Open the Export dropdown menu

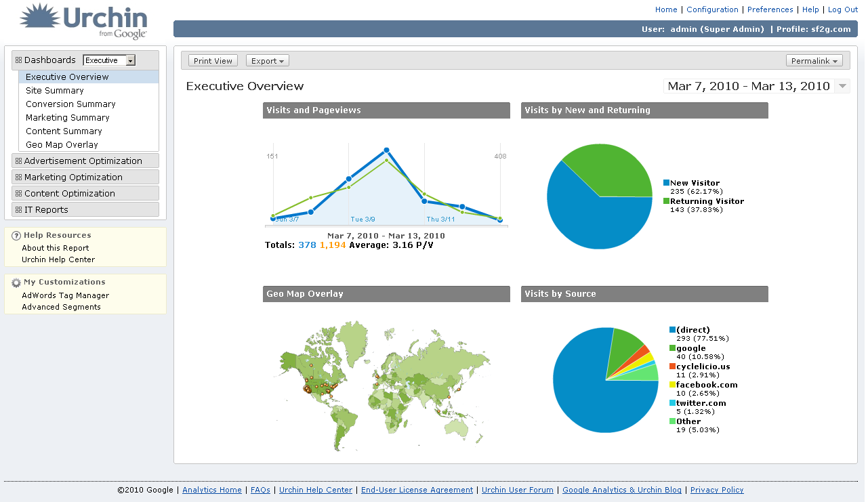[268, 61]
